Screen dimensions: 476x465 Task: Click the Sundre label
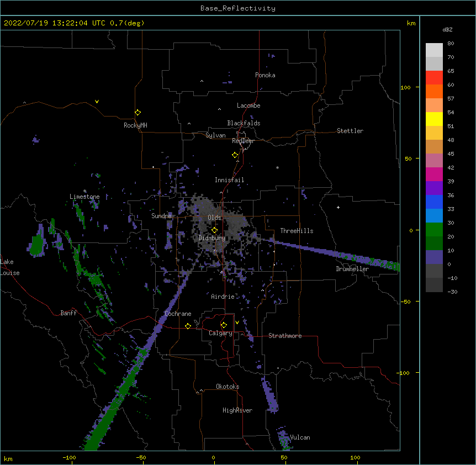point(161,216)
